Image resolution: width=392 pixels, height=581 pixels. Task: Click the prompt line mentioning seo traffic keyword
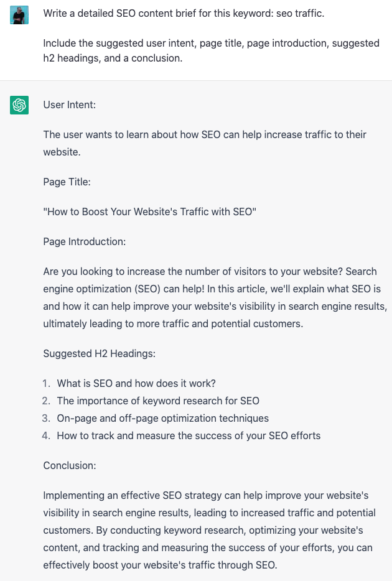click(x=184, y=13)
